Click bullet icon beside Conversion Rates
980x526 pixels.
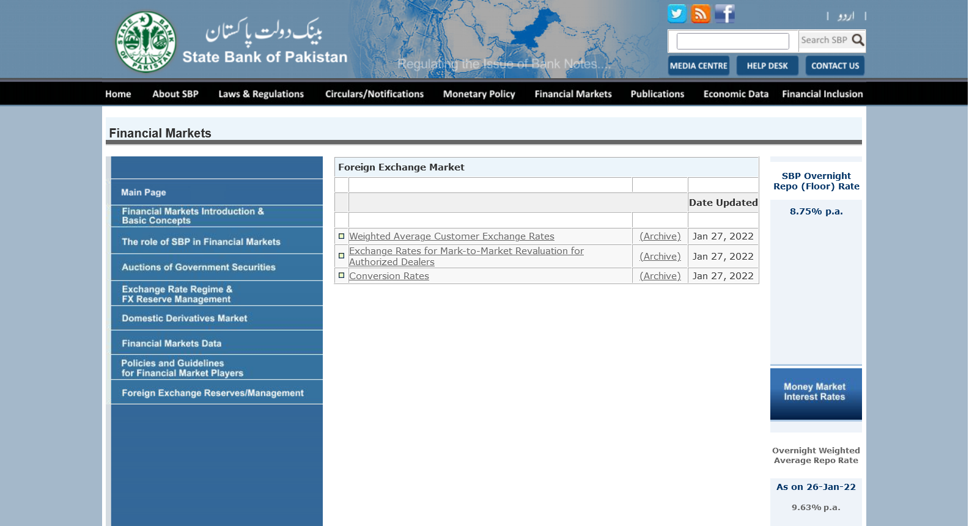(x=341, y=276)
